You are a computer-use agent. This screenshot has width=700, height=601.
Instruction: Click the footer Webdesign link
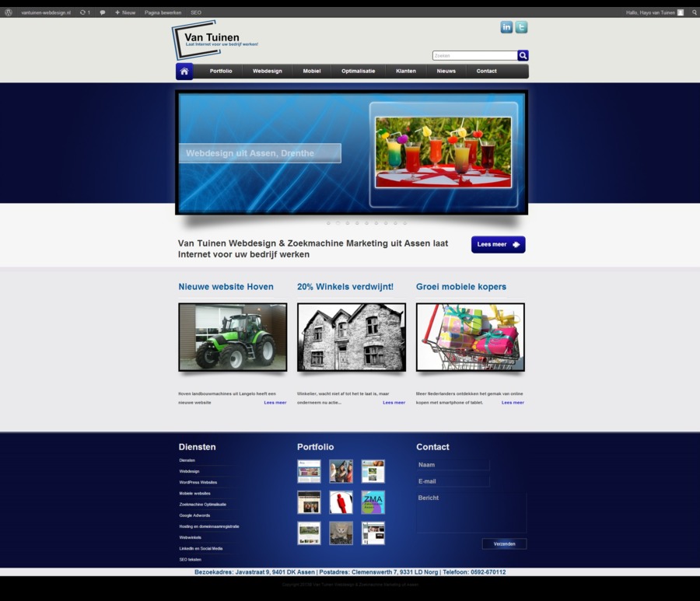click(189, 471)
